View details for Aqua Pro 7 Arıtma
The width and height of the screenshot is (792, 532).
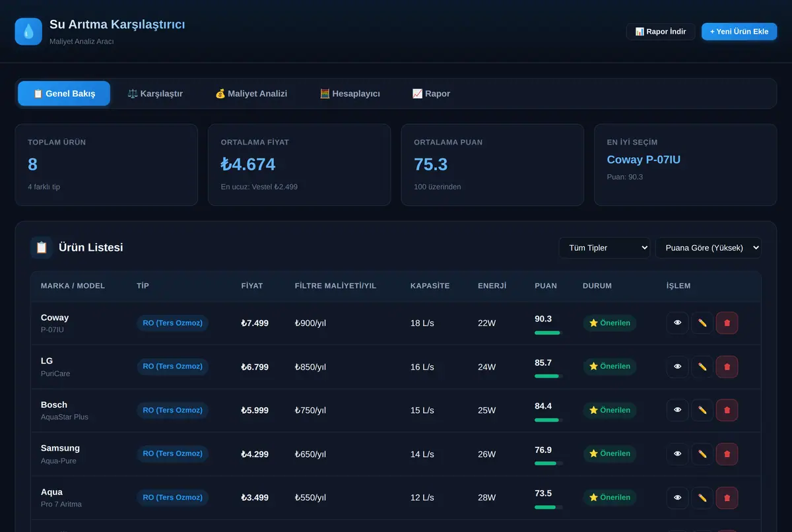[x=677, y=497]
